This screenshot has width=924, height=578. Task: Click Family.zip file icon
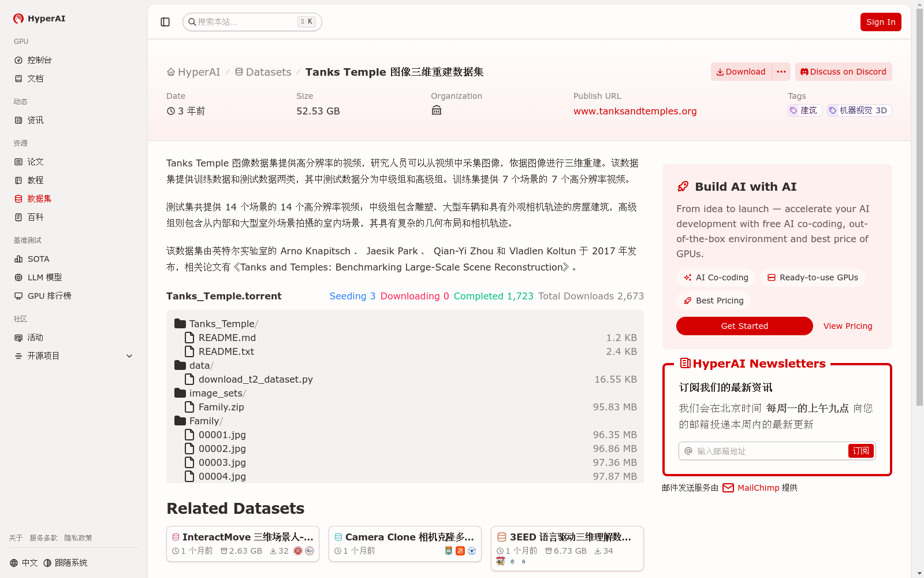[189, 407]
